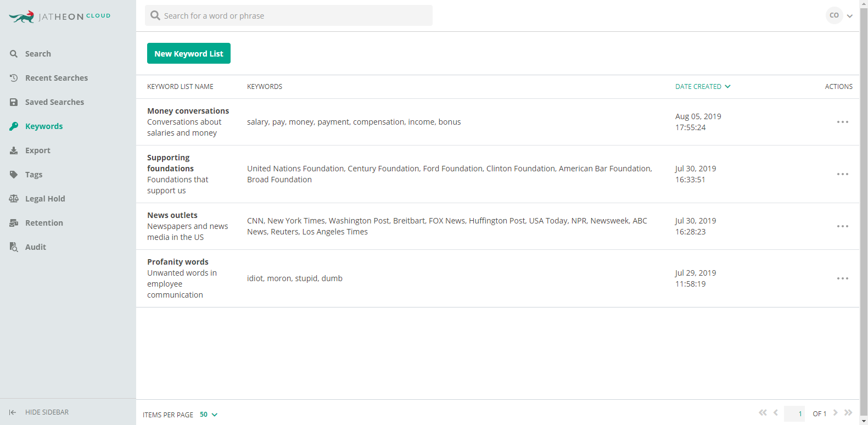The image size is (868, 425).
Task: Click the Tags label icon
Action: coord(14,175)
